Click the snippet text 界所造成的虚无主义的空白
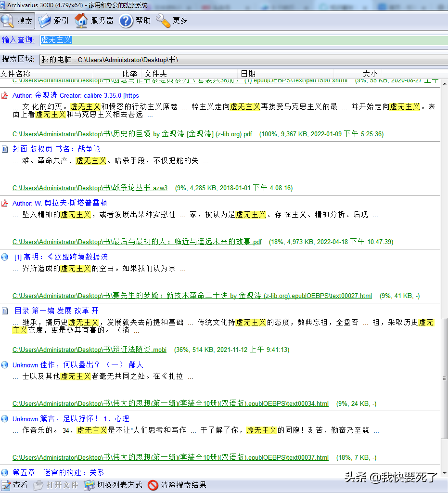448x493 pixels. pyautogui.click(x=99, y=269)
